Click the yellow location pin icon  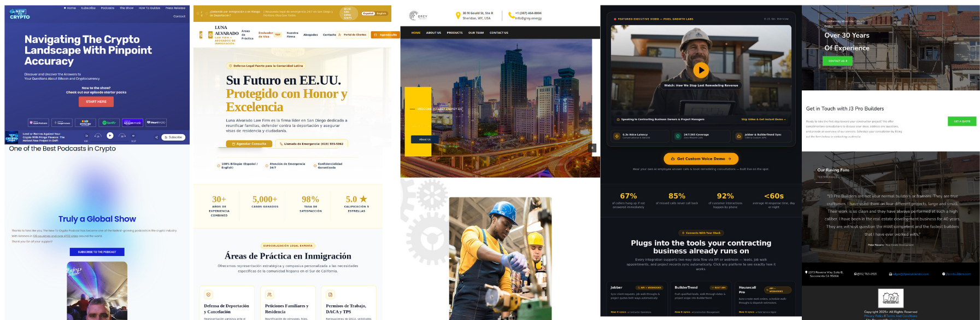(x=457, y=15)
